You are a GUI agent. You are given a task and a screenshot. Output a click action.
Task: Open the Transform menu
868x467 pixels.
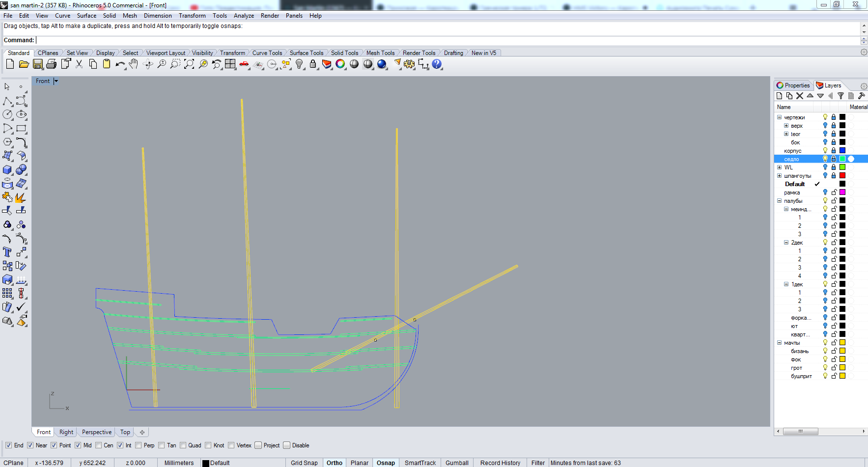click(x=192, y=16)
